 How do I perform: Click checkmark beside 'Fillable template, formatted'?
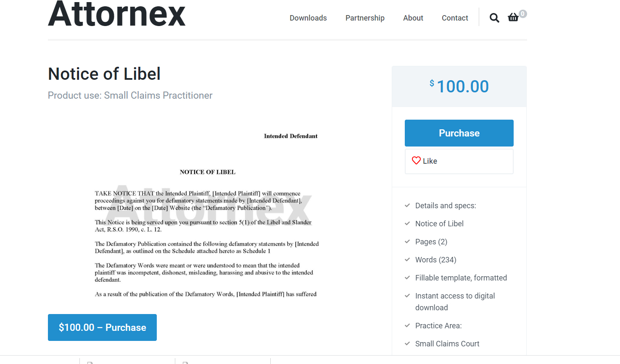407,278
